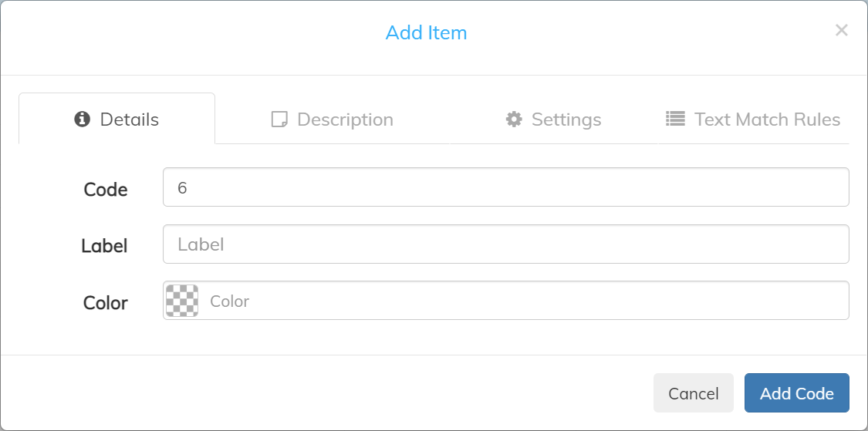The height and width of the screenshot is (431, 868).
Task: Open the checkered color swatch picker
Action: [182, 301]
